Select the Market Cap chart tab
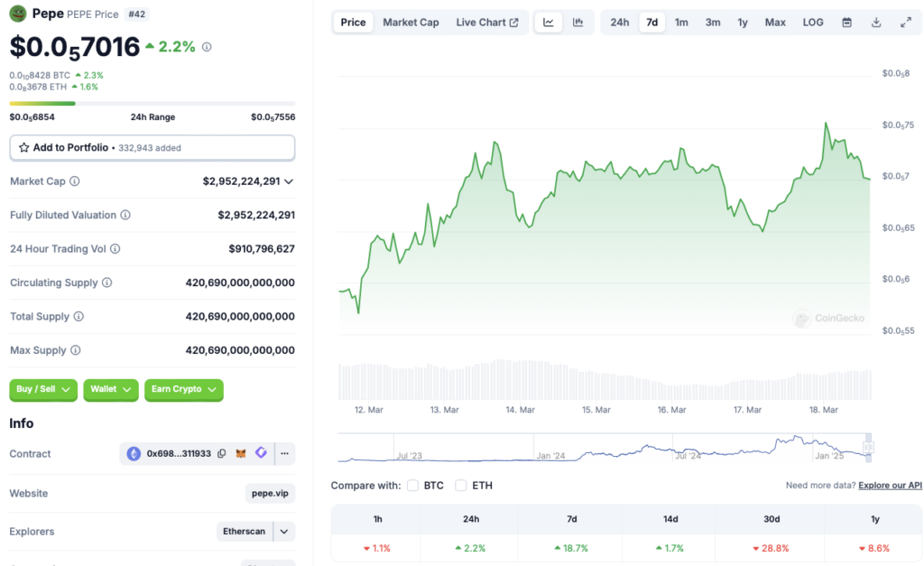Image resolution: width=924 pixels, height=566 pixels. coord(411,23)
